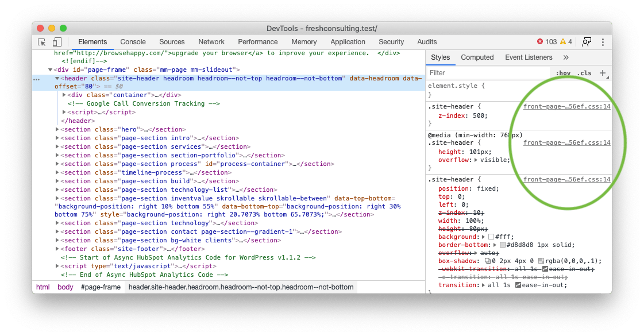
Task: Select the Styles pane tab
Action: point(440,57)
